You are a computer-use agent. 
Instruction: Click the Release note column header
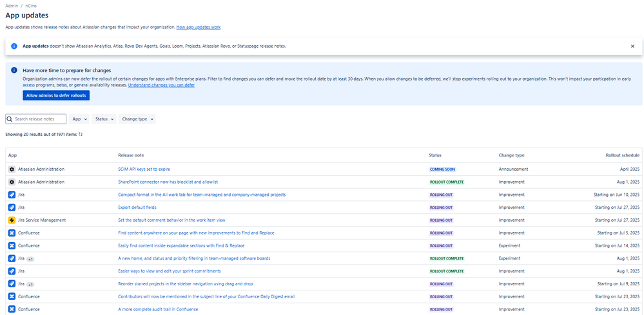131,155
